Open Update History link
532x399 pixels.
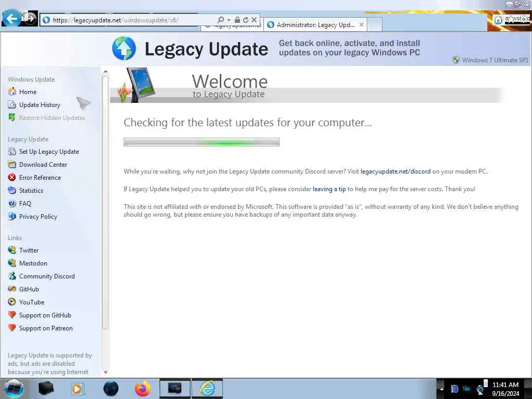point(39,105)
